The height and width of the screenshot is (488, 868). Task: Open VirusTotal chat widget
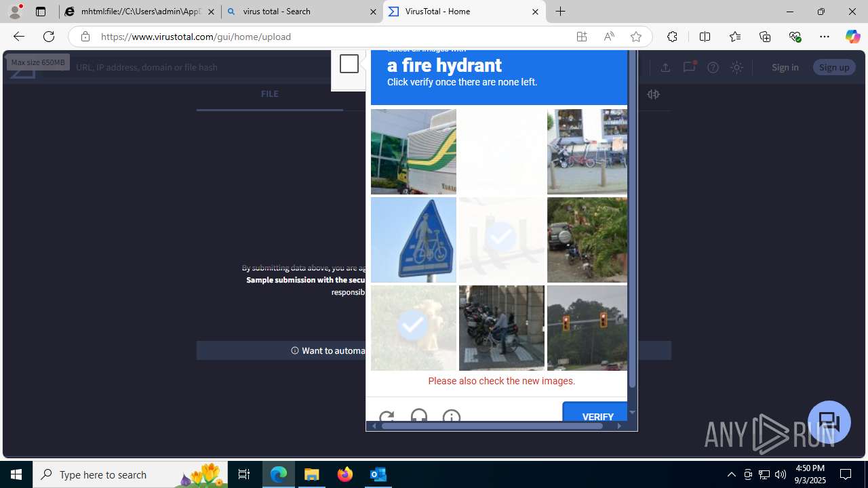[829, 422]
